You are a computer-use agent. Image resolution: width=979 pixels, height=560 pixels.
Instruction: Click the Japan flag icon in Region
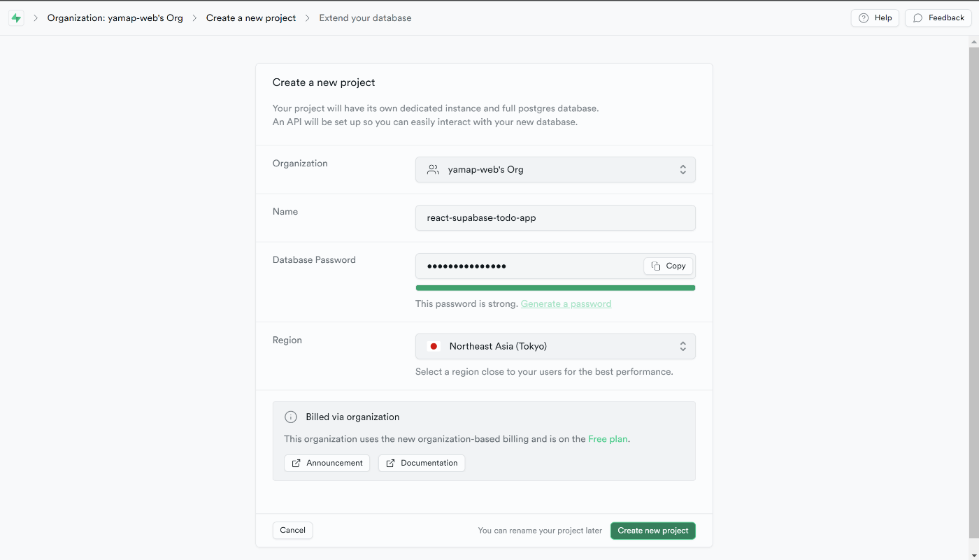[434, 346]
